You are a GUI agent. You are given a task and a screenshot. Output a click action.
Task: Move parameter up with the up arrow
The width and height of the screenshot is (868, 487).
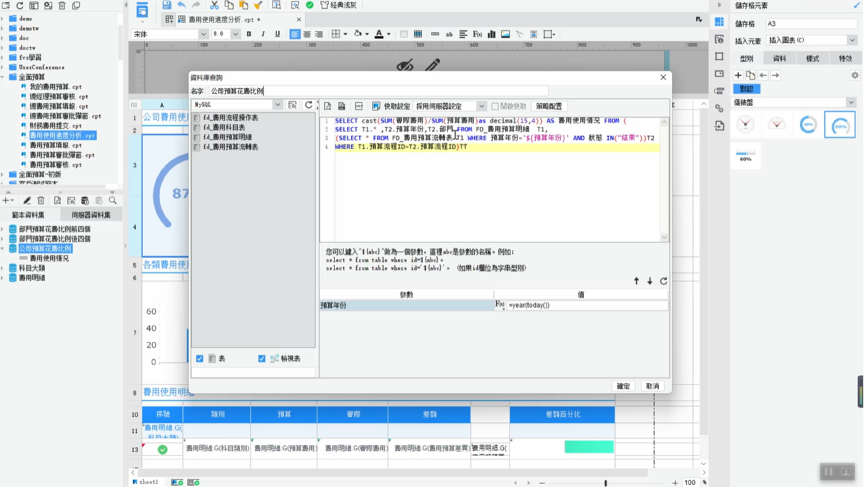[x=637, y=281]
